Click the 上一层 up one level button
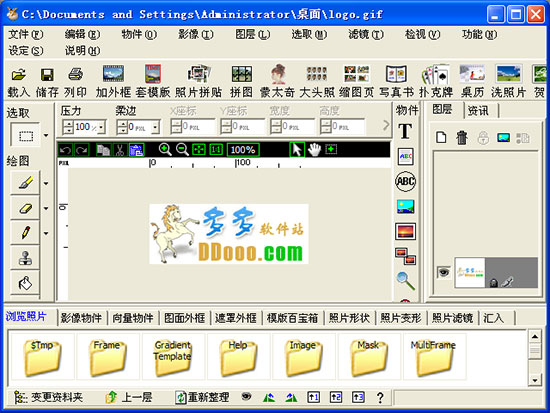 point(129,397)
